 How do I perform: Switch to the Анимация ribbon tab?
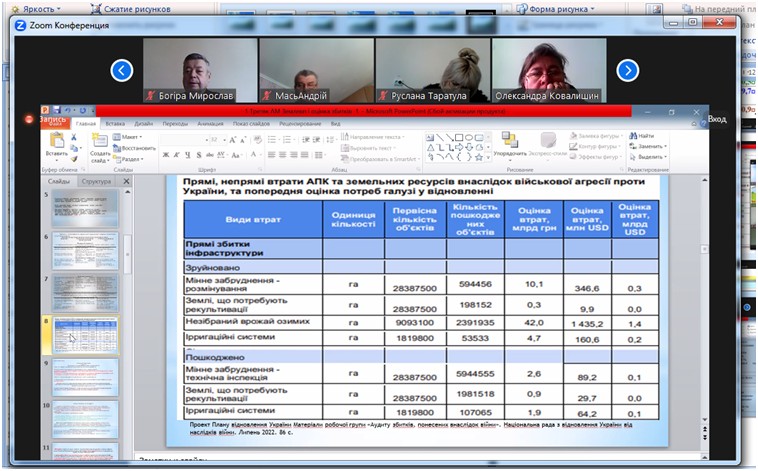click(x=210, y=124)
